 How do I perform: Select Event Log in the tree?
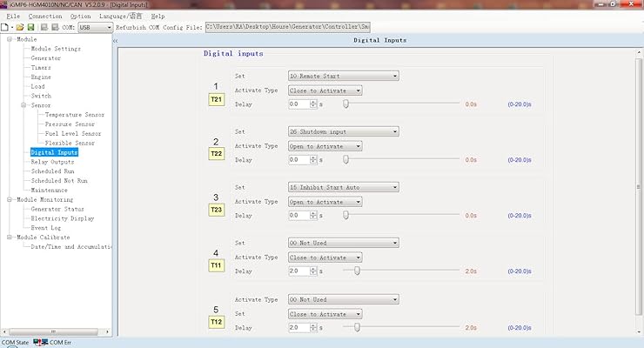point(45,228)
